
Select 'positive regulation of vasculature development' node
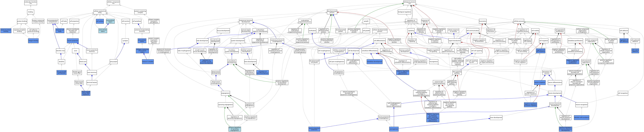pyautogui.click(x=282, y=83)
